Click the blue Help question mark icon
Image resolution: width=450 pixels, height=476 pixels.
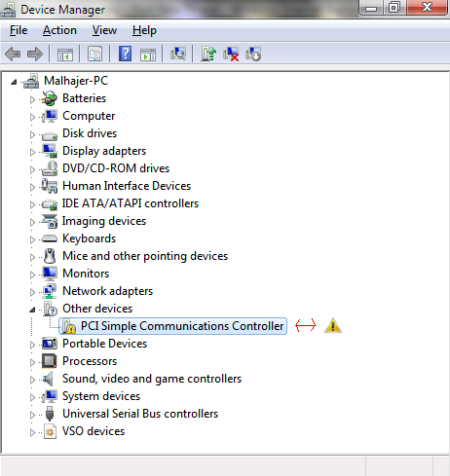click(125, 54)
